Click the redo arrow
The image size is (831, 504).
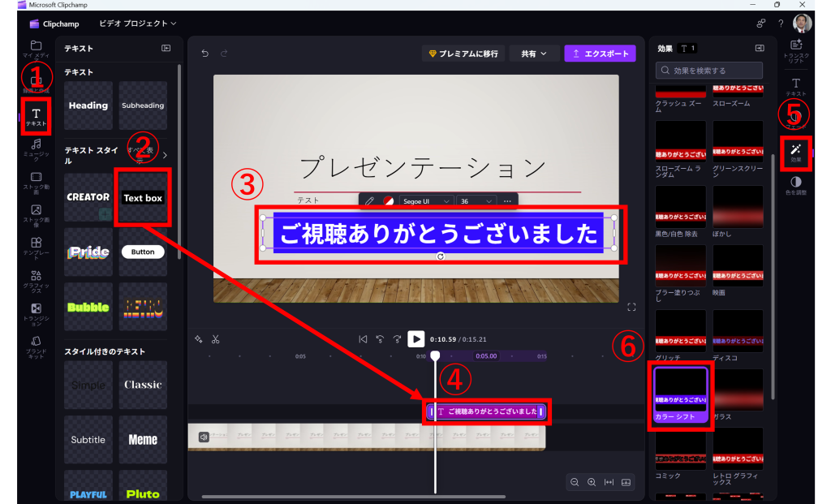click(224, 53)
